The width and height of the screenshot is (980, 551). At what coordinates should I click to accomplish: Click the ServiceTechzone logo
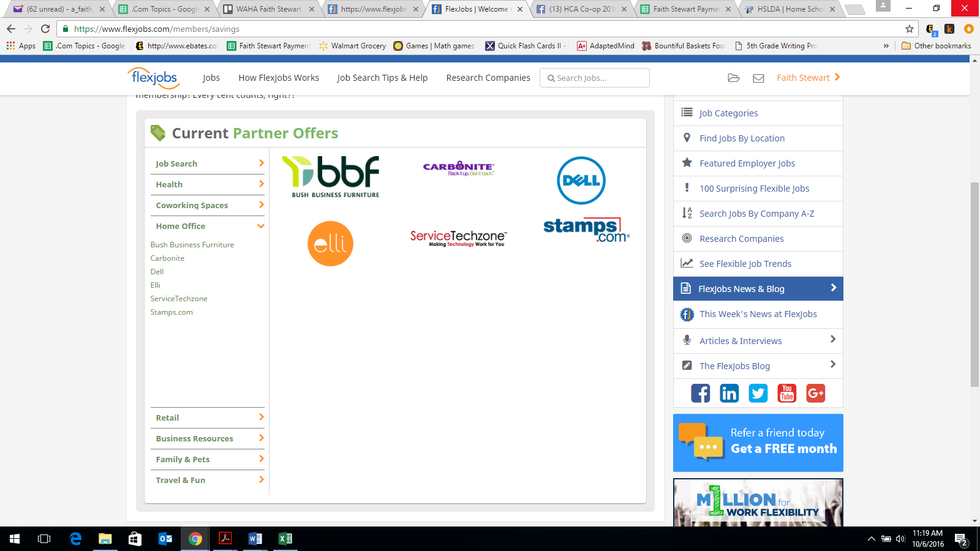click(458, 238)
